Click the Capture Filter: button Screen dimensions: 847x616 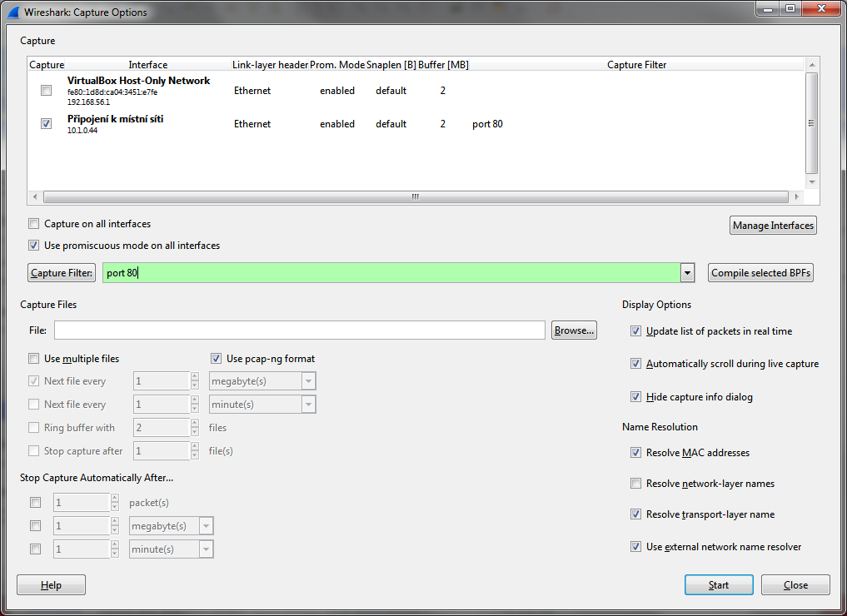(x=62, y=273)
